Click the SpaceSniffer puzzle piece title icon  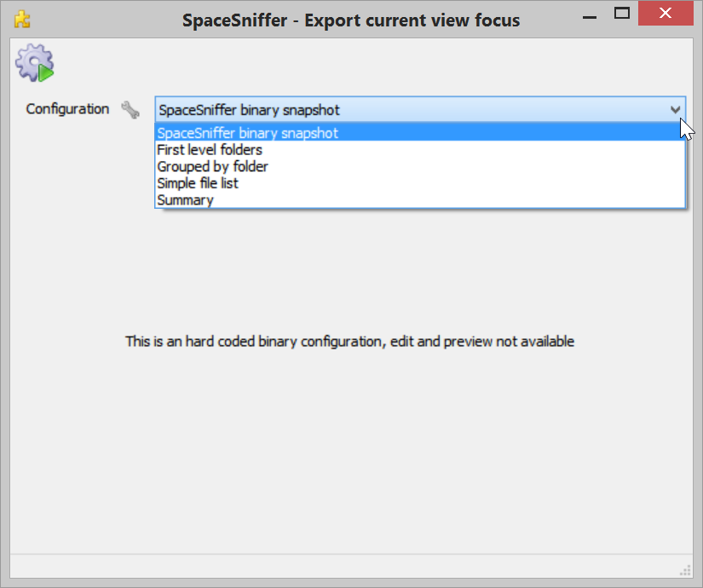22,20
